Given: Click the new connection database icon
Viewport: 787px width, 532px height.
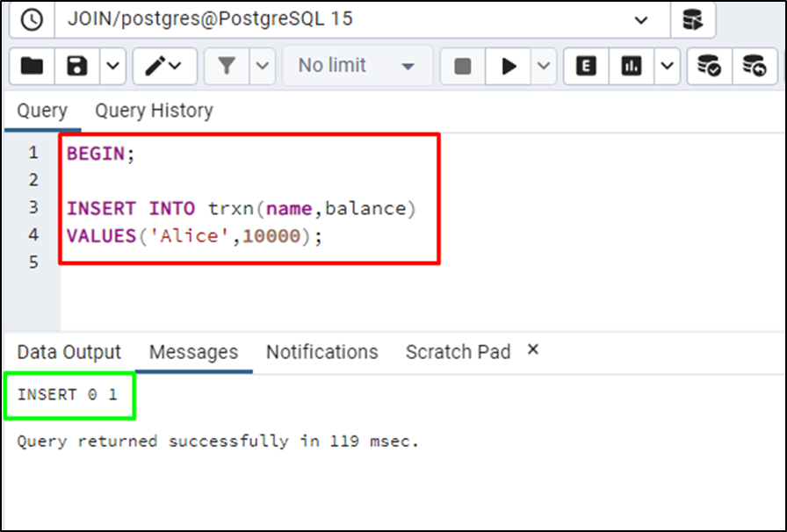Looking at the screenshot, I should [693, 20].
